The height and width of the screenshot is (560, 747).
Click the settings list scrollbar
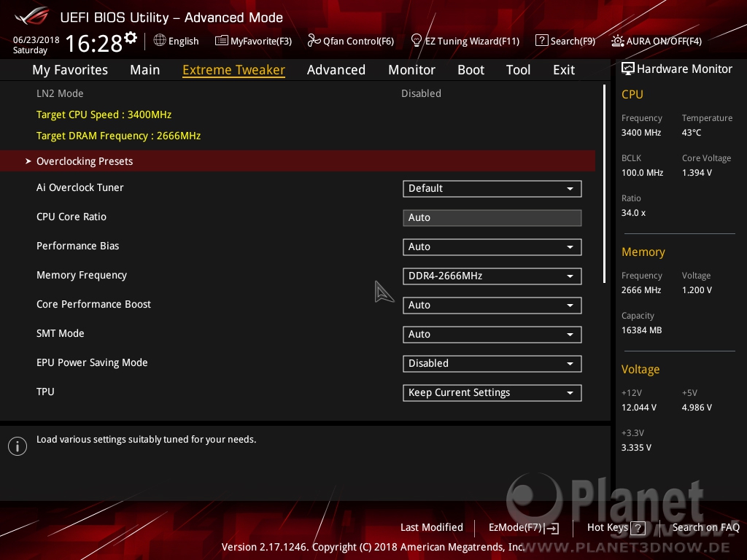coord(604,184)
